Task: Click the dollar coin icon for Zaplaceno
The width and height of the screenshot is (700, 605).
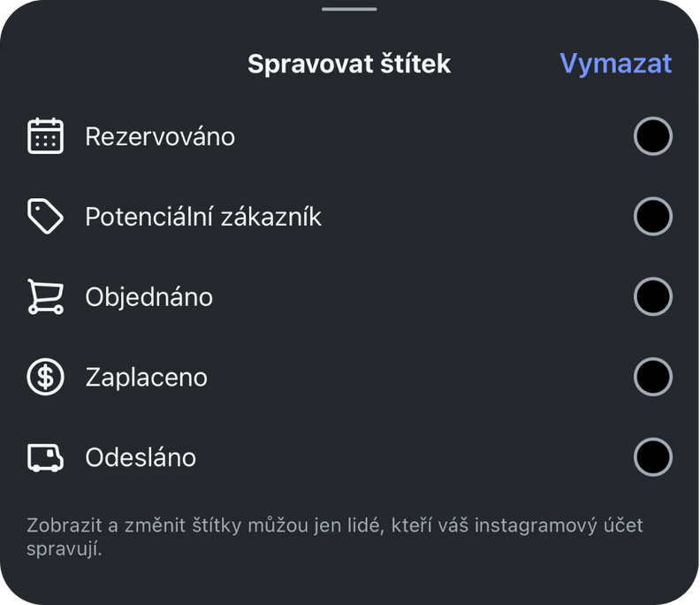Action: [45, 377]
